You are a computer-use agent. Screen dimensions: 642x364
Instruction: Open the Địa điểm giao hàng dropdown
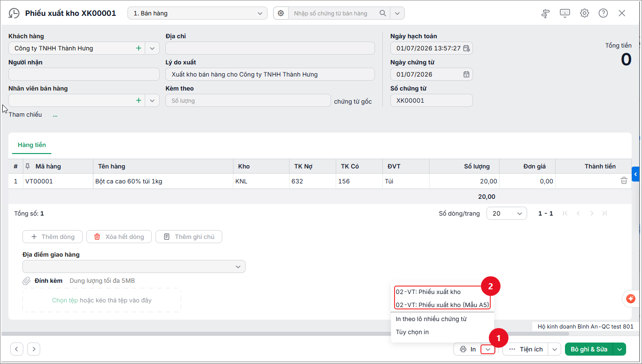point(134,266)
